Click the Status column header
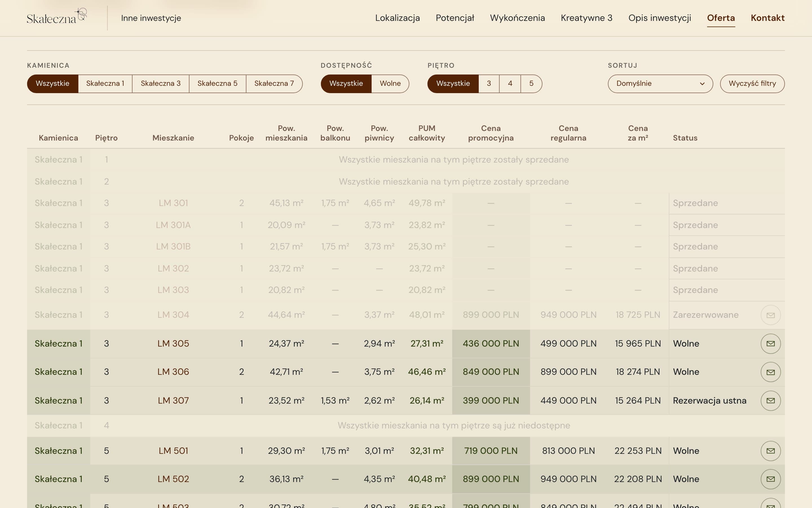Screen dimensions: 812x508 (x=685, y=138)
